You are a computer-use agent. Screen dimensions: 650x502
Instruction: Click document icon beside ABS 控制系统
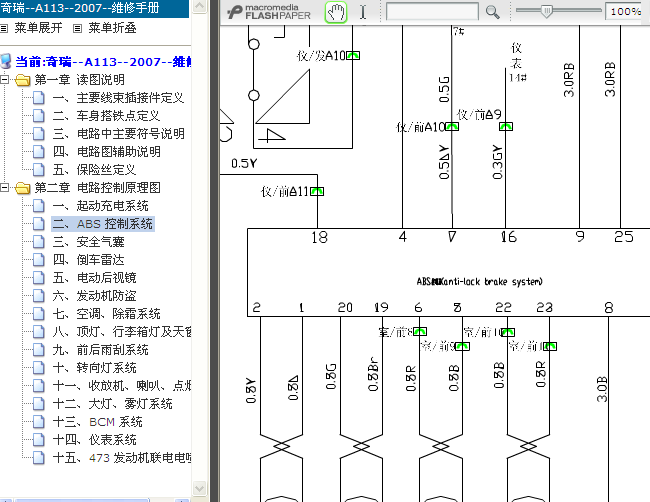39,224
